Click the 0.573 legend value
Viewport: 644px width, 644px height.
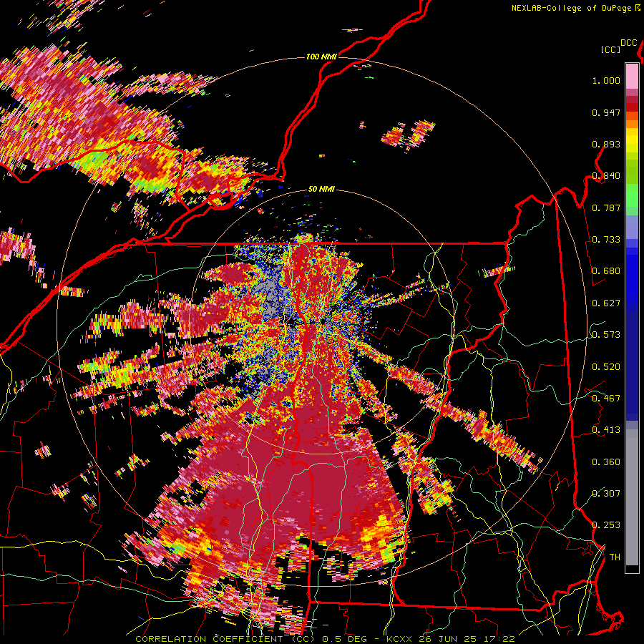pos(606,335)
